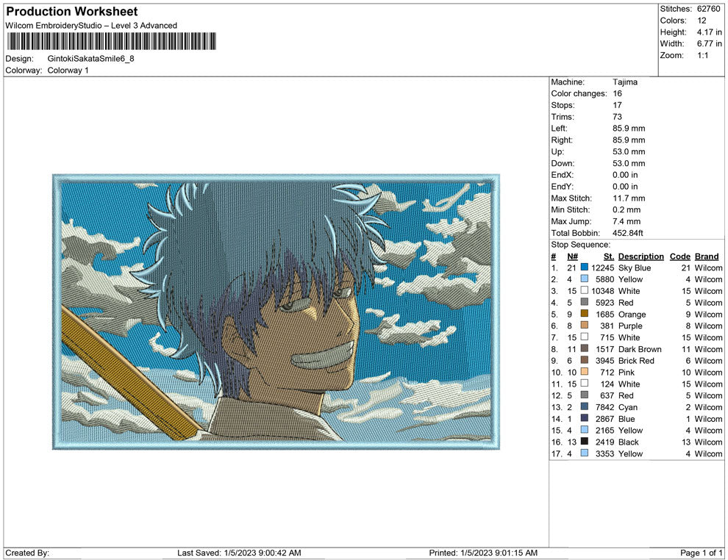The height and width of the screenshot is (560, 728).
Task: Click the color swatch in stop row 2
Action: pos(585,279)
